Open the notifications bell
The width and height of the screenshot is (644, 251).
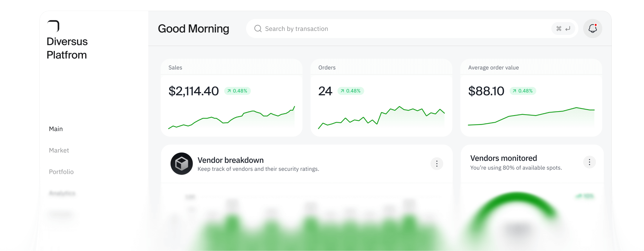592,29
